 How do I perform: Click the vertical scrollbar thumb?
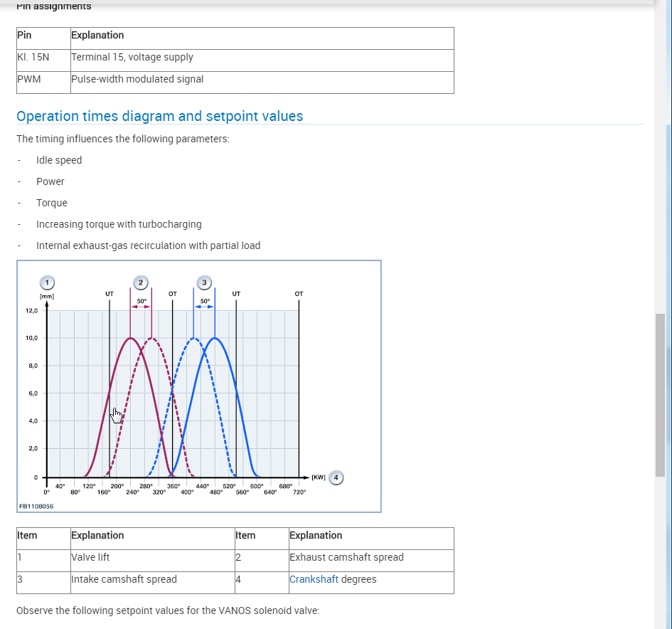(660, 395)
